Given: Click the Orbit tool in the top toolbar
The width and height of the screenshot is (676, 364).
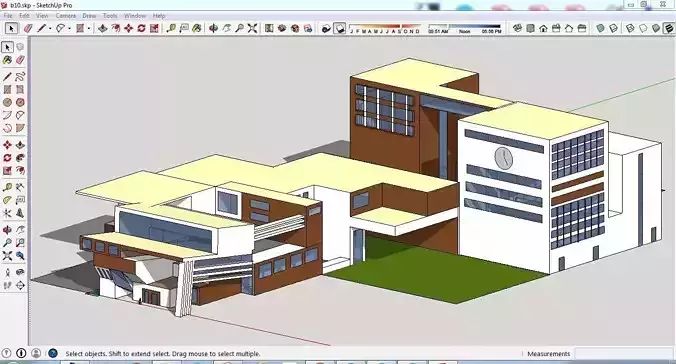Looking at the screenshot, I should [x=213, y=28].
